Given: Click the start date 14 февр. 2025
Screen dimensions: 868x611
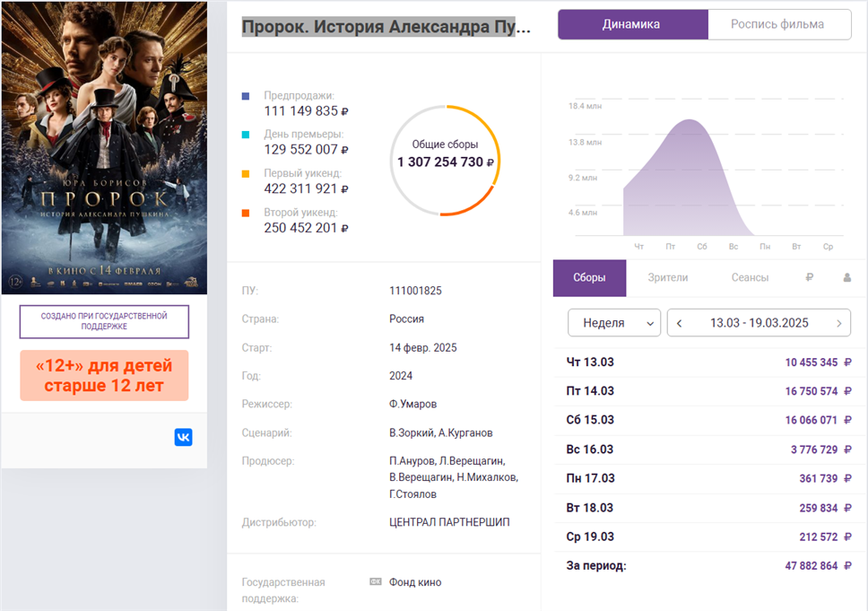Looking at the screenshot, I should click(x=423, y=347).
